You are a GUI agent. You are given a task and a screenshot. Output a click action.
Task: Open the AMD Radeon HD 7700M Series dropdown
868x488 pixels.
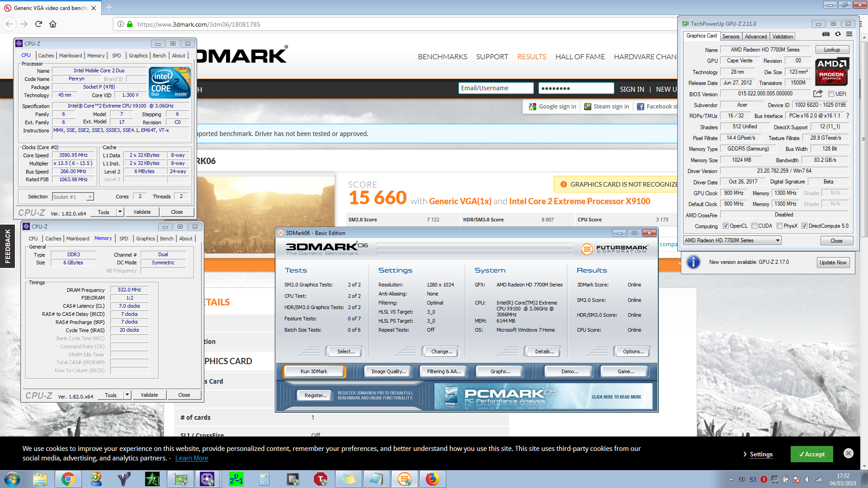732,240
